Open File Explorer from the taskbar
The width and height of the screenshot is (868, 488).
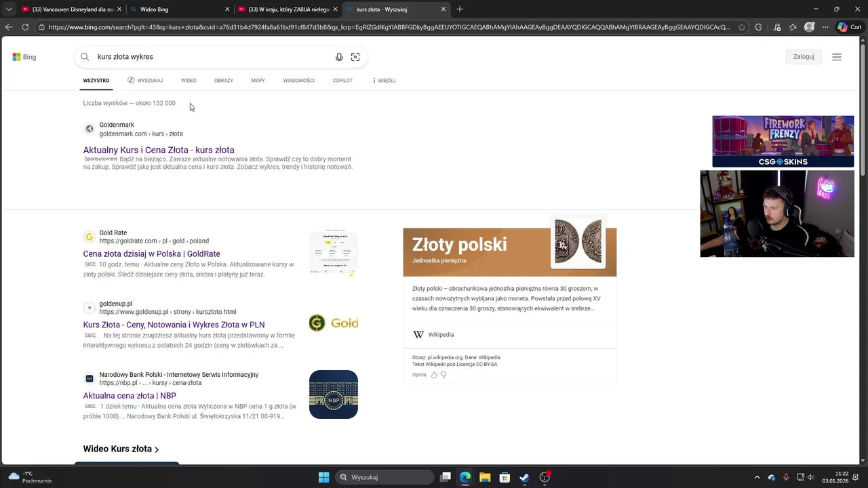[x=485, y=477]
